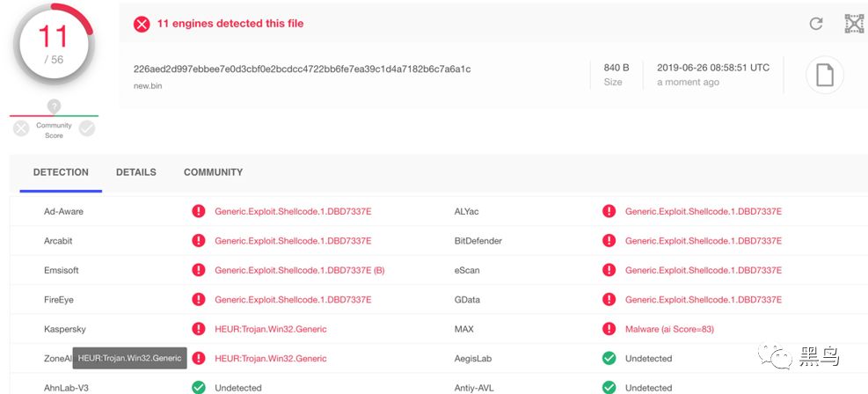Image resolution: width=868 pixels, height=394 pixels.
Task: Select the DETECTION tab
Action: 61,172
